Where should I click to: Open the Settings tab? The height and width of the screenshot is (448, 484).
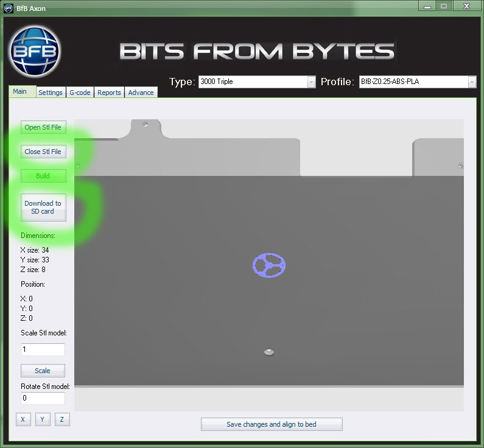tap(51, 93)
